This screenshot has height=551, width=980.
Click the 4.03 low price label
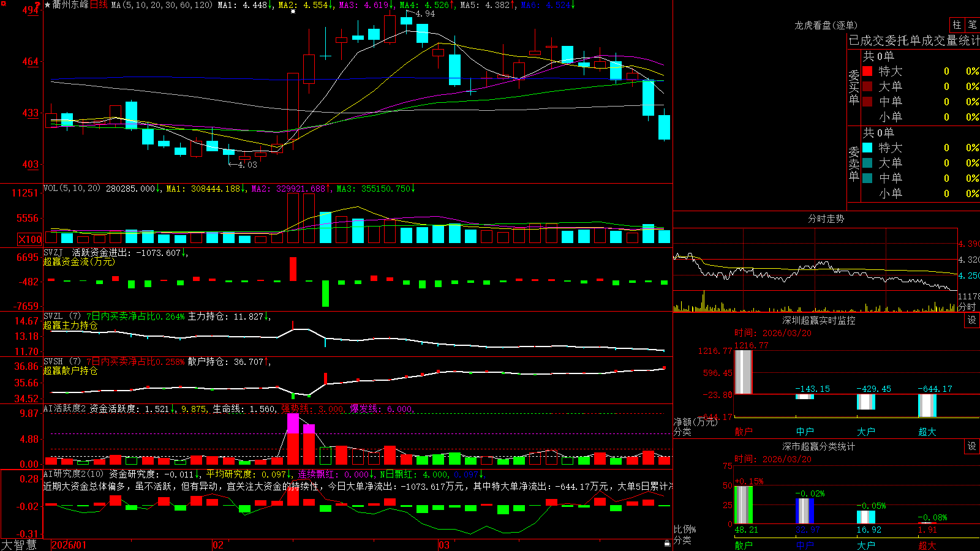click(x=247, y=165)
